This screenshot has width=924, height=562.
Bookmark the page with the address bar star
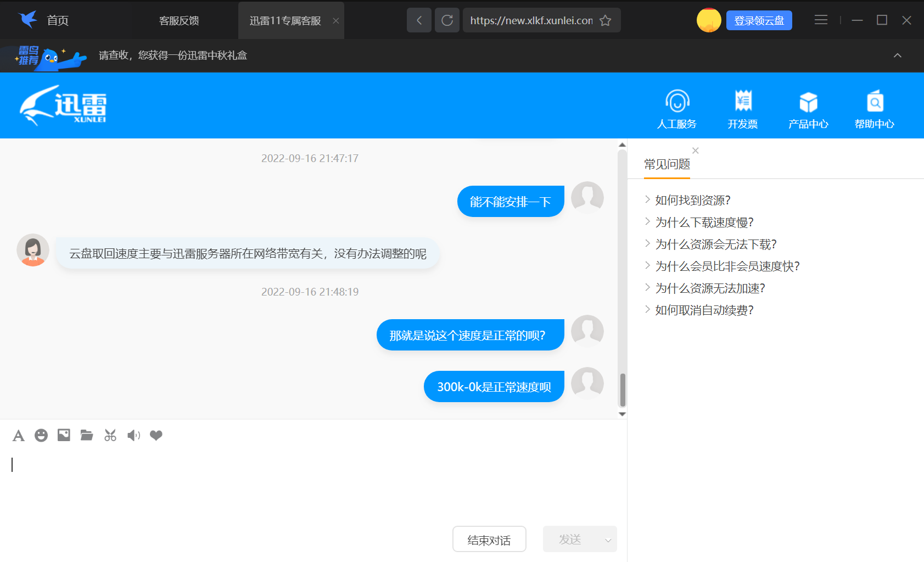[606, 20]
